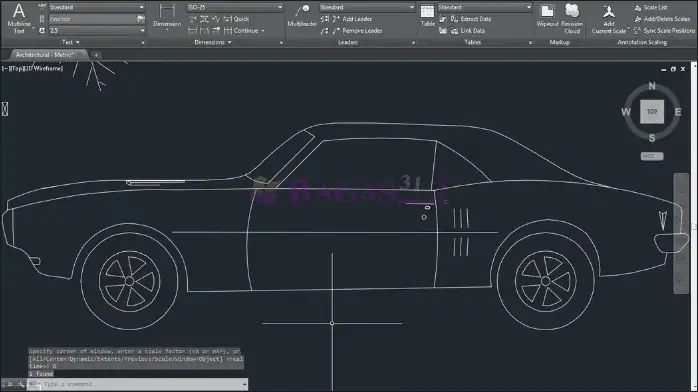This screenshot has width=698, height=392.
Task: Open the dimension style dropdown ISO-25
Action: (x=235, y=7)
